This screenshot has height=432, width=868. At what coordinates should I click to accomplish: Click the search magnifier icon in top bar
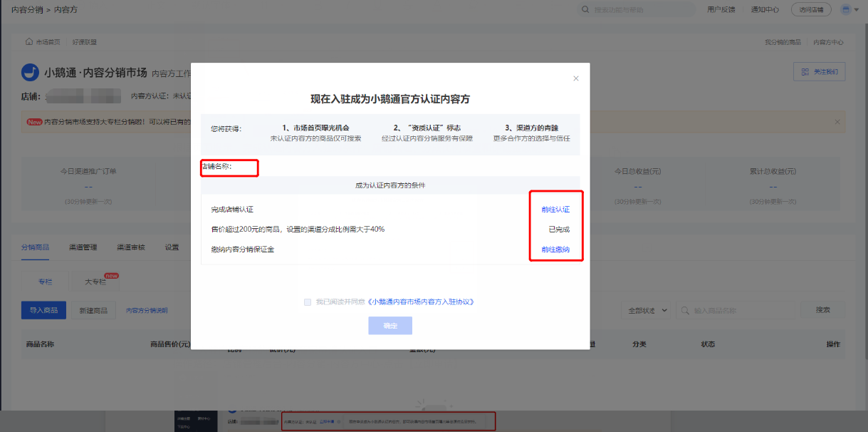point(585,10)
